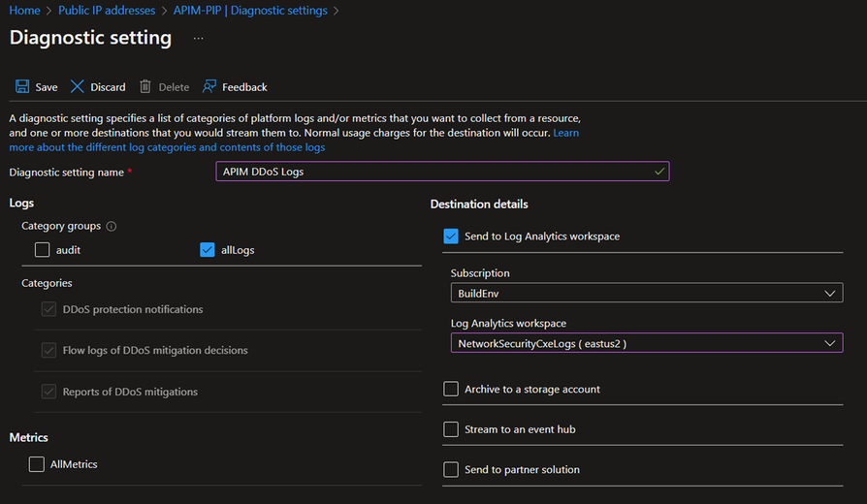Viewport: 867px width, 504px height.
Task: Click the Feedback person icon
Action: click(x=209, y=86)
